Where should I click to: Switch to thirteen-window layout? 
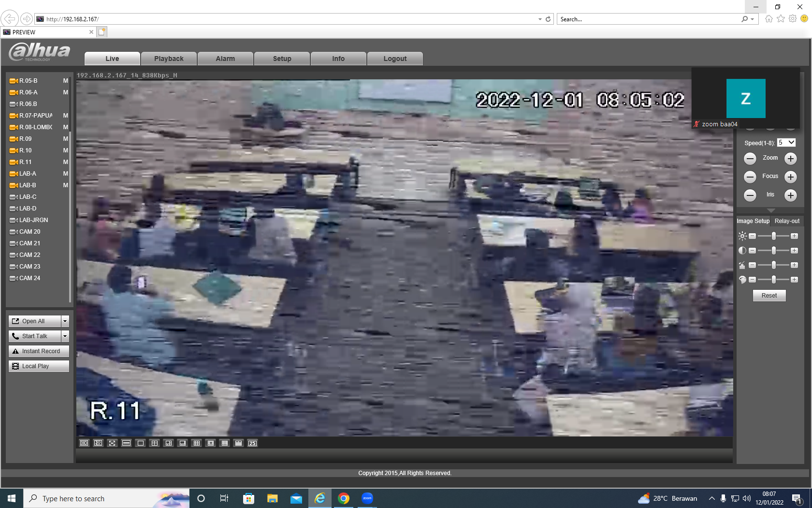(211, 443)
